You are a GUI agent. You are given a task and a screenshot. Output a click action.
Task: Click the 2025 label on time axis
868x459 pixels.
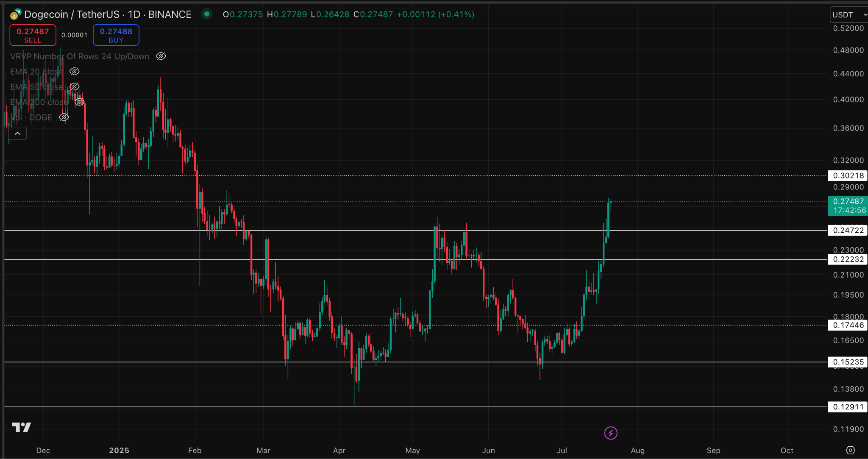119,451
